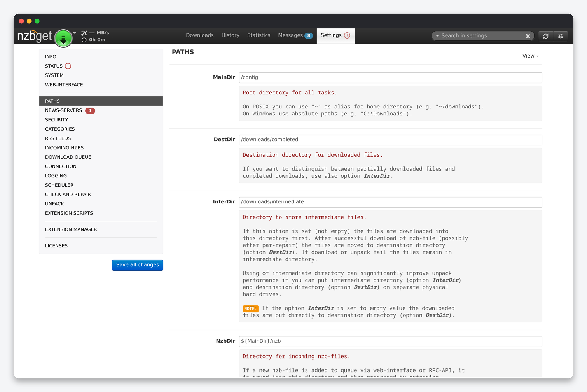This screenshot has height=392, width=587.
Task: Go to SCHEDULER settings
Action: point(101,185)
